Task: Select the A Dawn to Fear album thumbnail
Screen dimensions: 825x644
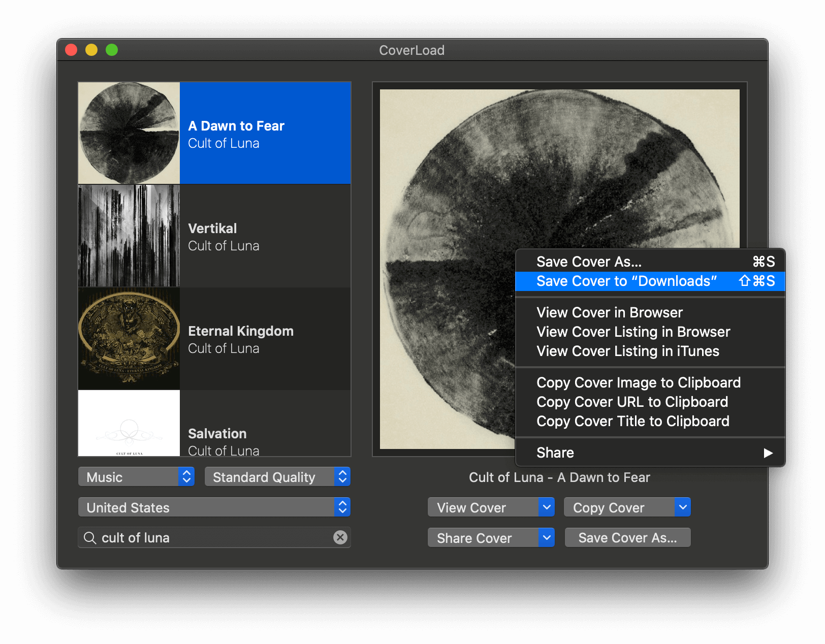Action: click(x=129, y=133)
